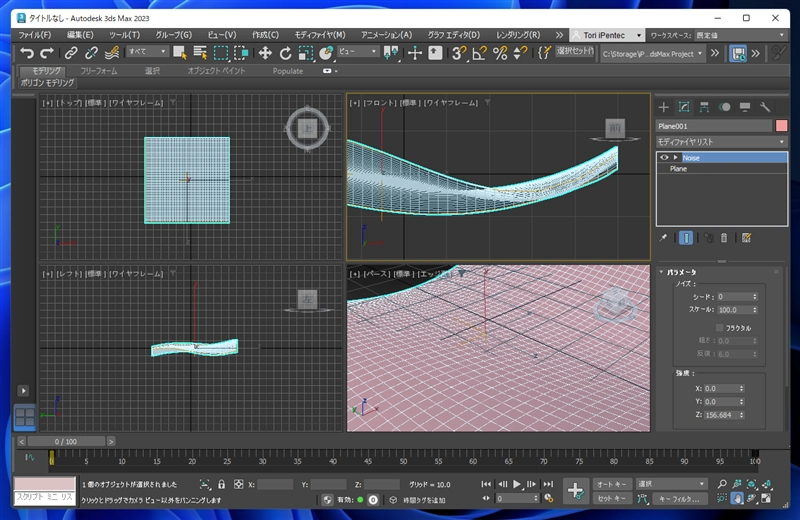Click the large Set Keys plus button
Screen dimensions: 800x520
tap(576, 491)
